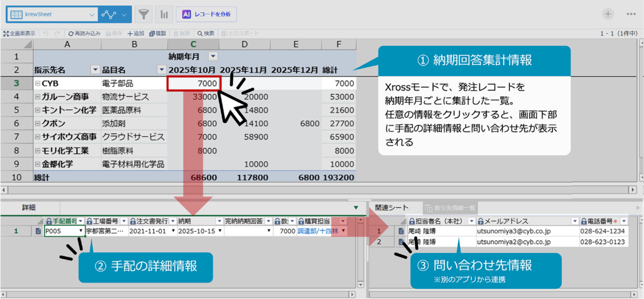Select row header 5
The image size is (644, 299).
tap(17, 110)
